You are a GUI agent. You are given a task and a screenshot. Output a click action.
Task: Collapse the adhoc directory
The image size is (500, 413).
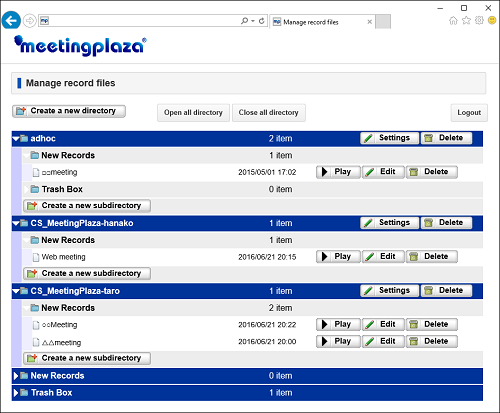coord(16,139)
